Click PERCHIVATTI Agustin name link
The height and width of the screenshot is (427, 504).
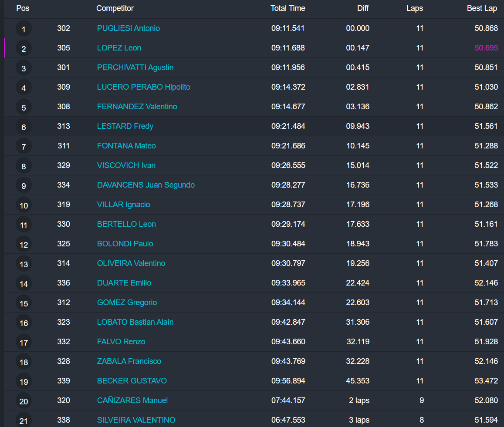135,67
